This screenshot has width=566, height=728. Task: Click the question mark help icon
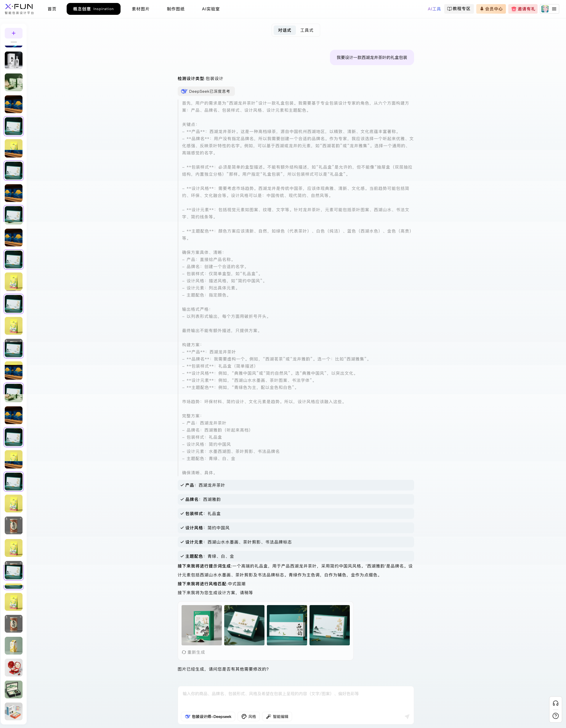pos(555,716)
